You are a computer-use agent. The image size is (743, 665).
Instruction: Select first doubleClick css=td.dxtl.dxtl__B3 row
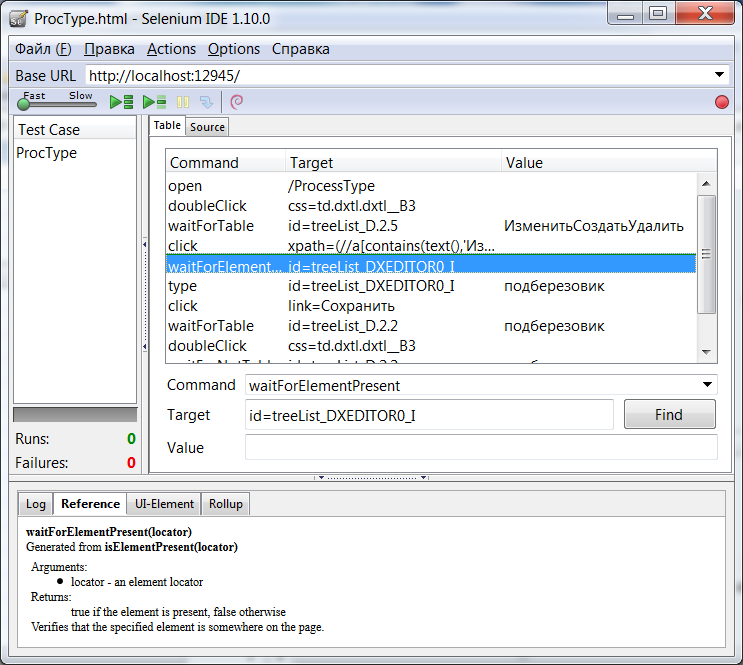click(431, 206)
